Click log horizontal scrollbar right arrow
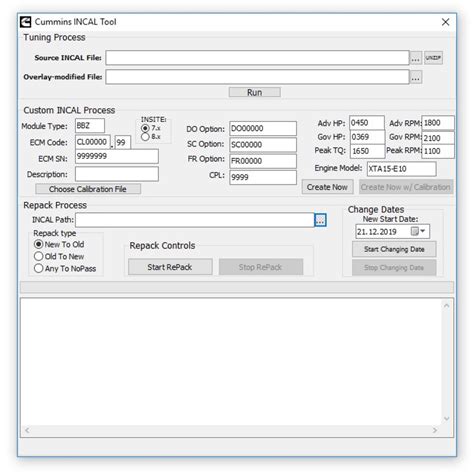Screen dimensions: 474x474 435,430
